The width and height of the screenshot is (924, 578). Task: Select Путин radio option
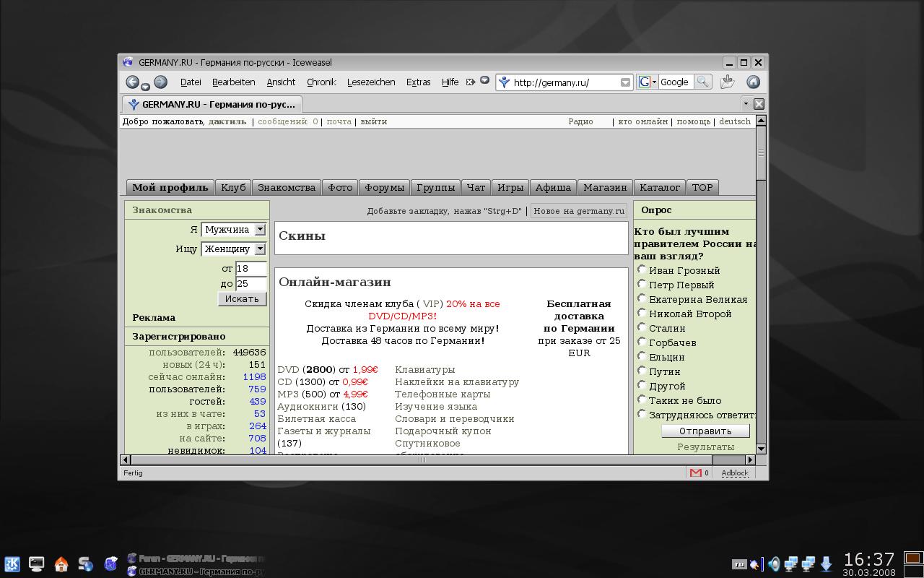pos(641,371)
